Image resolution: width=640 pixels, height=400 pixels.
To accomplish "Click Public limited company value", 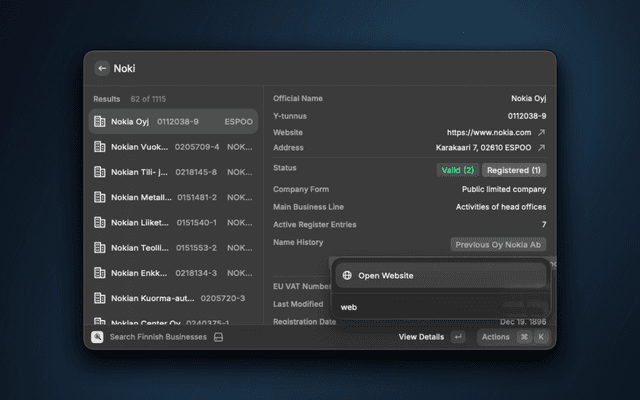I will 504,189.
